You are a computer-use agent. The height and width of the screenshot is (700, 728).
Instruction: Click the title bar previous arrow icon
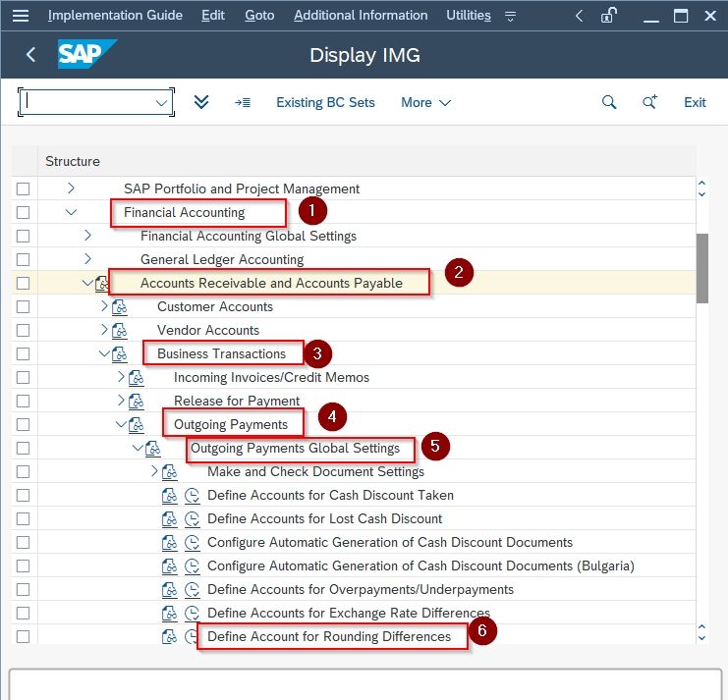(579, 16)
